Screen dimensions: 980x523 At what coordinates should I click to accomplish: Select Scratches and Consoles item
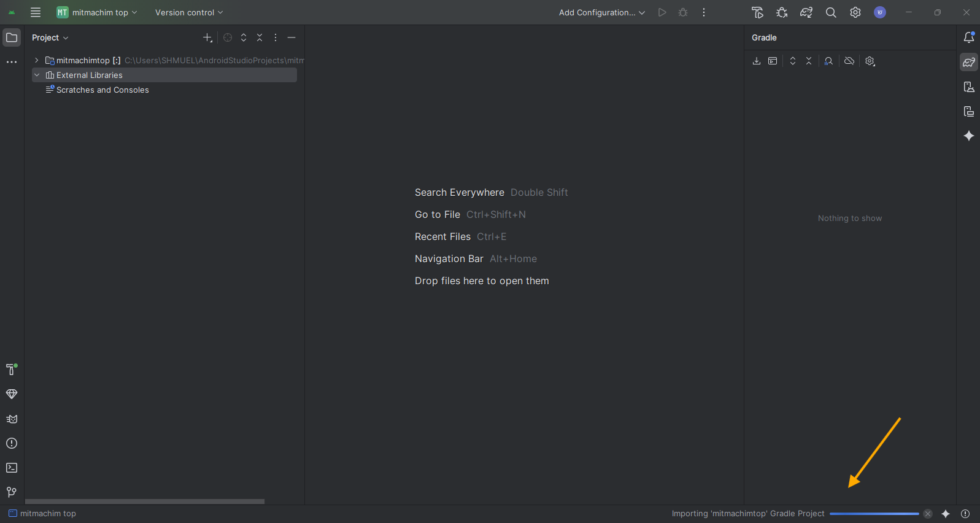point(102,90)
